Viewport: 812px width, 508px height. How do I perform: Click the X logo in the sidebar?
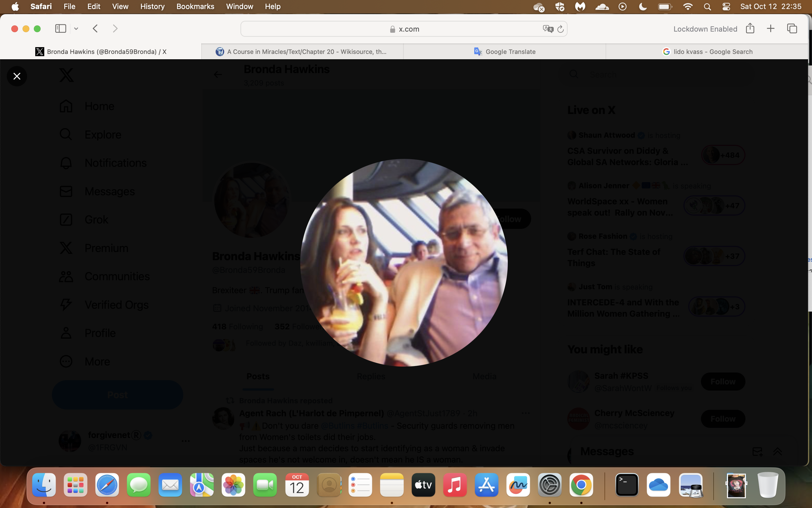coord(67,75)
